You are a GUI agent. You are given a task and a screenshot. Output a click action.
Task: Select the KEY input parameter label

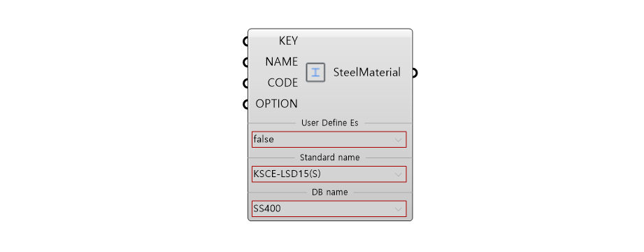[288, 41]
